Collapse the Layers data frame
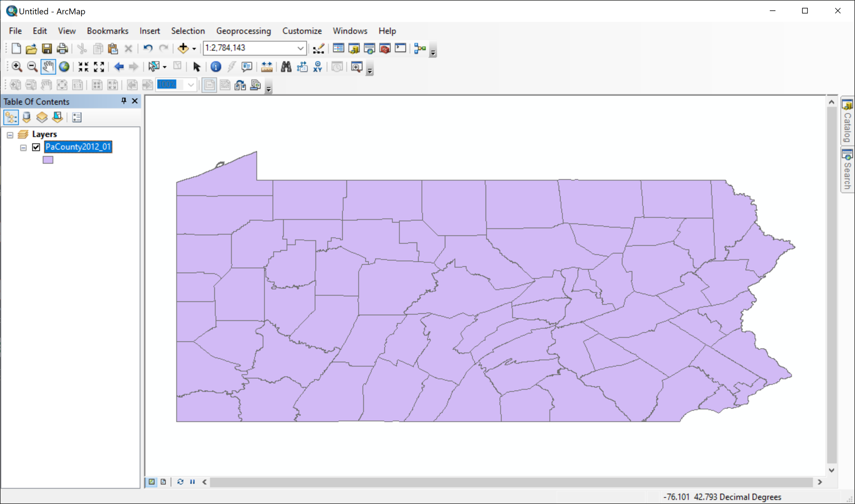 click(10, 134)
